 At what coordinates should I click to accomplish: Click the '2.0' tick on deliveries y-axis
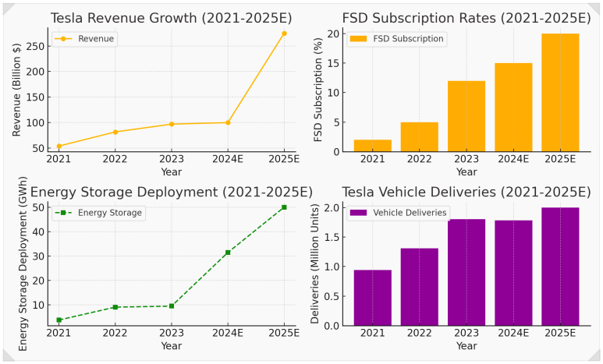coord(332,208)
